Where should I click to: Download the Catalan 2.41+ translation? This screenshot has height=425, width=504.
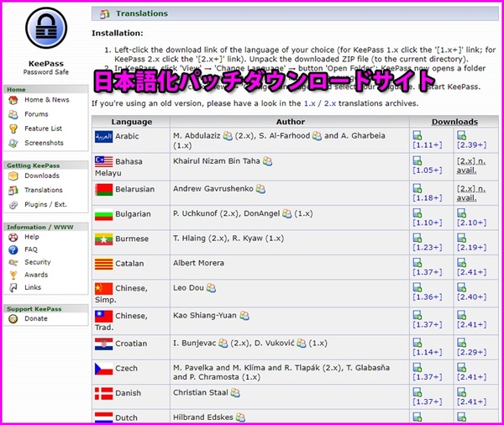pyautogui.click(x=471, y=272)
